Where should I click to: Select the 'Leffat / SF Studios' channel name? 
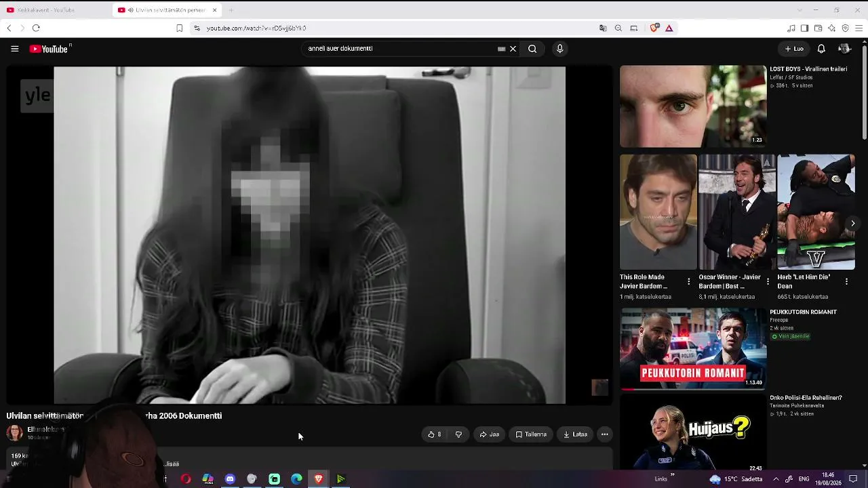(x=791, y=78)
